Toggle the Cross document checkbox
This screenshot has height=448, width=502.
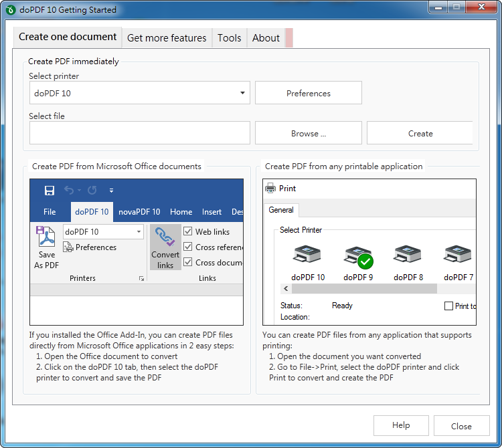(x=188, y=262)
